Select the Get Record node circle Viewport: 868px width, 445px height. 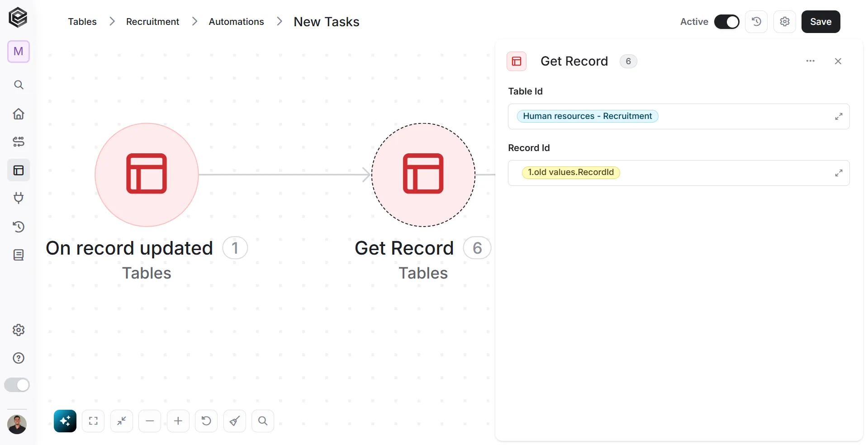[x=423, y=175]
